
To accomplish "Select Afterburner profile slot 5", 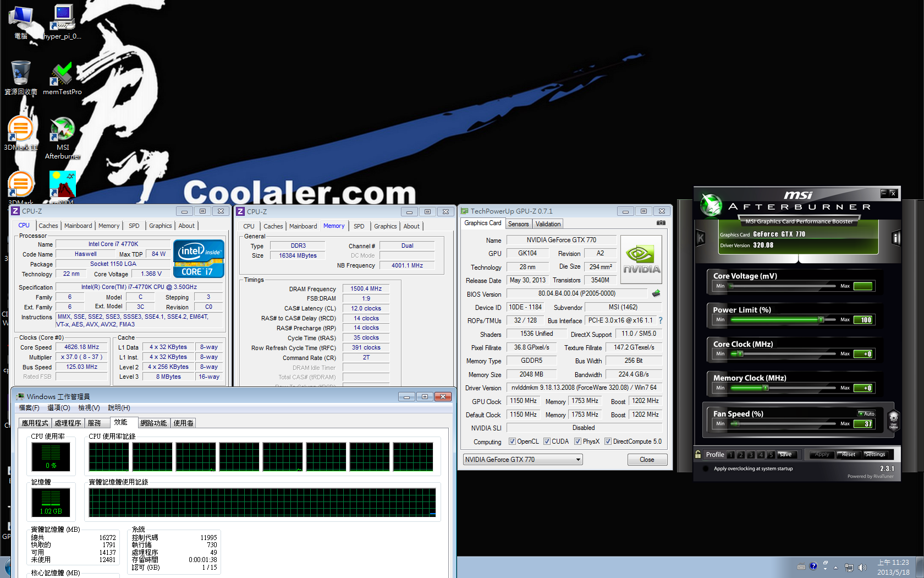I will click(771, 455).
